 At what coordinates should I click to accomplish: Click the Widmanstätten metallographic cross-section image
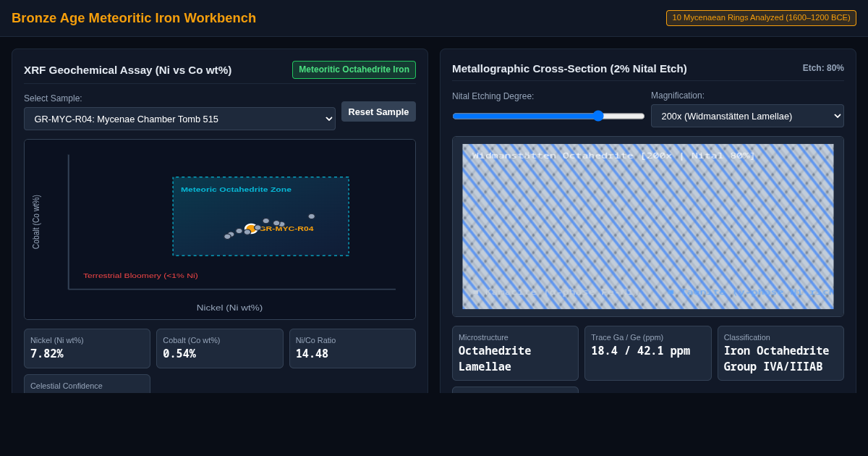click(x=648, y=227)
